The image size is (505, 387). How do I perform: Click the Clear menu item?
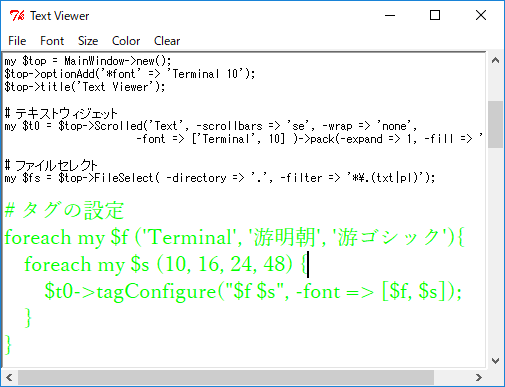167,41
